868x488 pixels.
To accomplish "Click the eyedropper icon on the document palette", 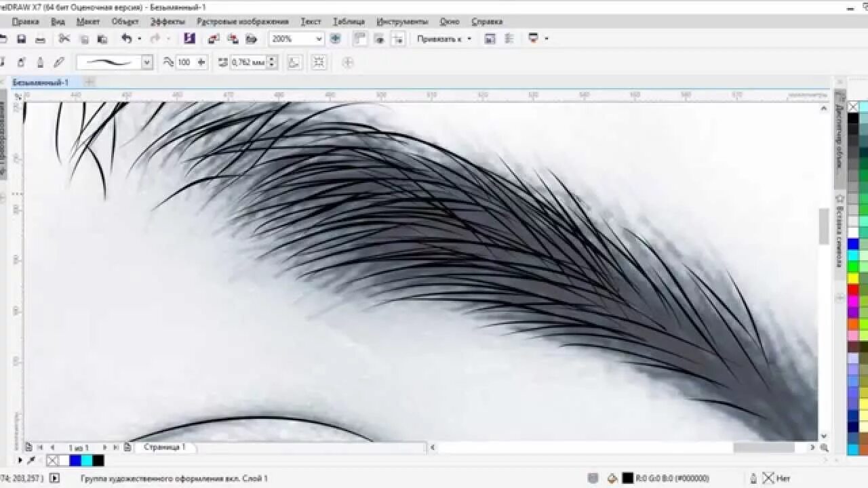I will click(x=31, y=461).
